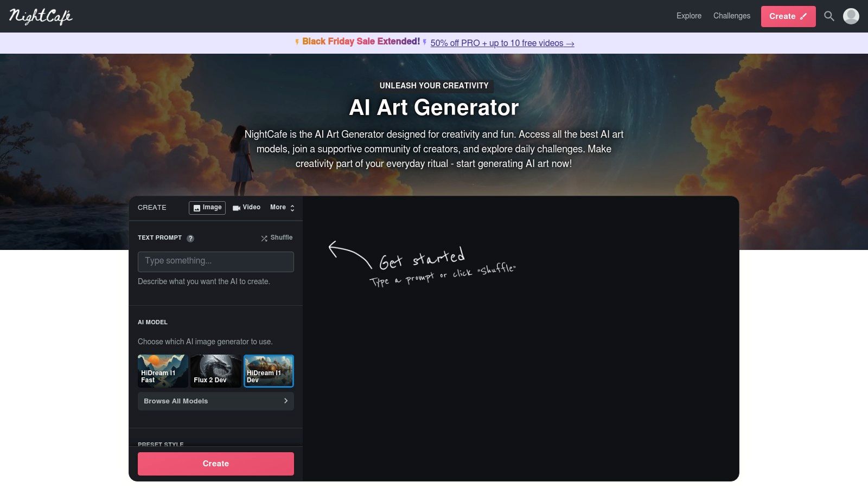Open the user profile avatar
This screenshot has height=488, width=868.
tap(851, 16)
